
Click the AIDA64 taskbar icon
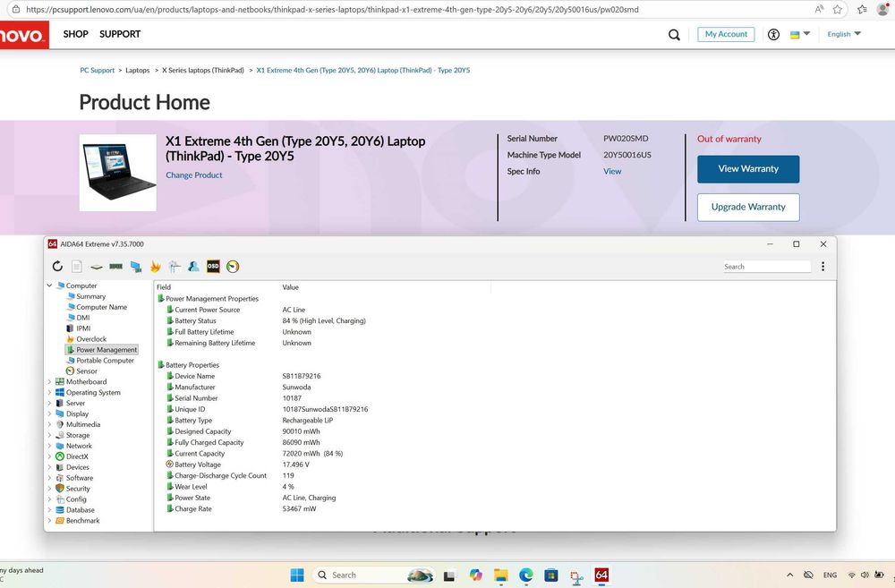[x=601, y=575]
